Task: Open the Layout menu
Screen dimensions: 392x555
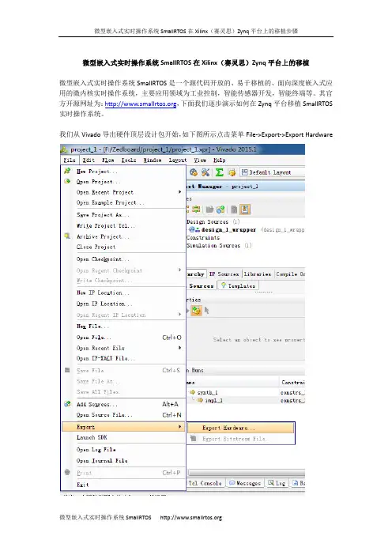Action: [178, 160]
